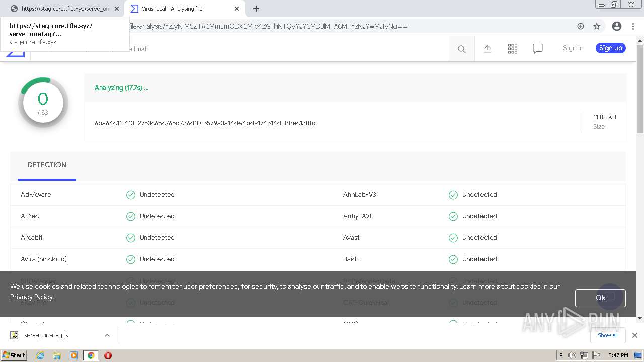Screen dimensions: 644x362
Task: Close the VirusTotal Analysing file tab
Action: click(x=237, y=9)
